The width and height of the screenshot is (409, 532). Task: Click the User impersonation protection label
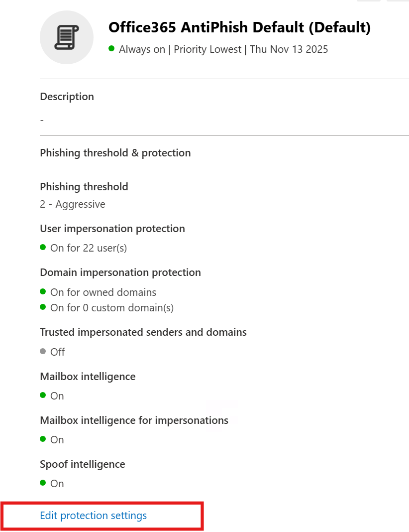click(x=112, y=229)
